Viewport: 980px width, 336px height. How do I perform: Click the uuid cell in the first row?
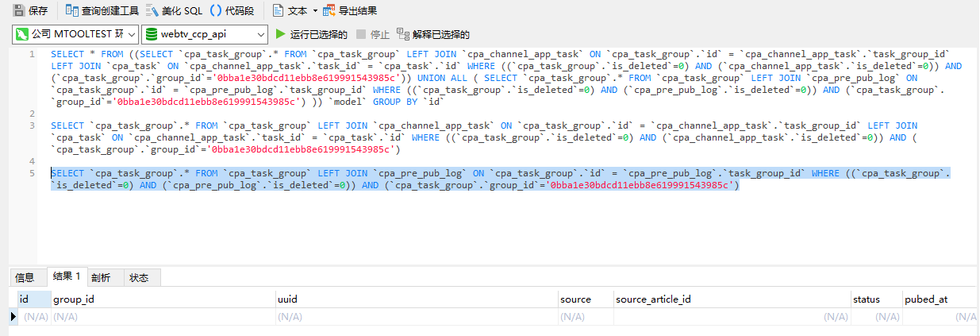(x=415, y=316)
